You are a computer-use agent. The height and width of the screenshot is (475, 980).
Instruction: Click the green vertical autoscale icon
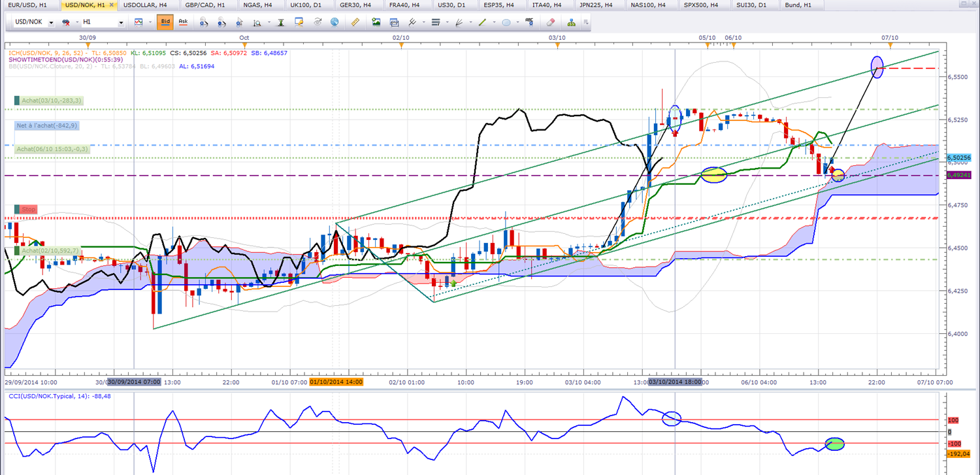(282, 22)
